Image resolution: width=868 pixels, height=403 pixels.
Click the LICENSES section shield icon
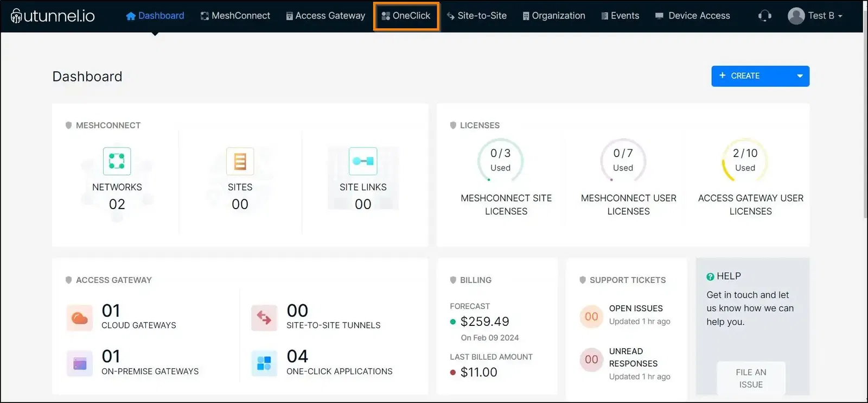(453, 125)
